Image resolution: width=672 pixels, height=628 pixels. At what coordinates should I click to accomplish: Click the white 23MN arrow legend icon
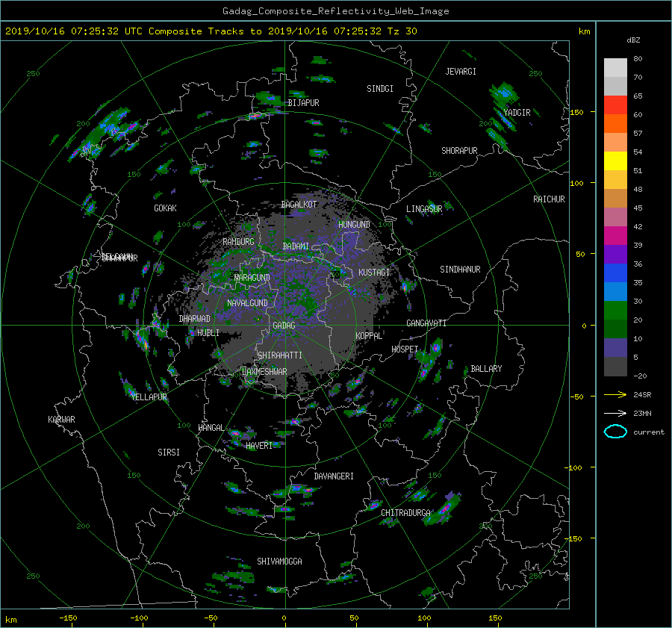pos(615,413)
